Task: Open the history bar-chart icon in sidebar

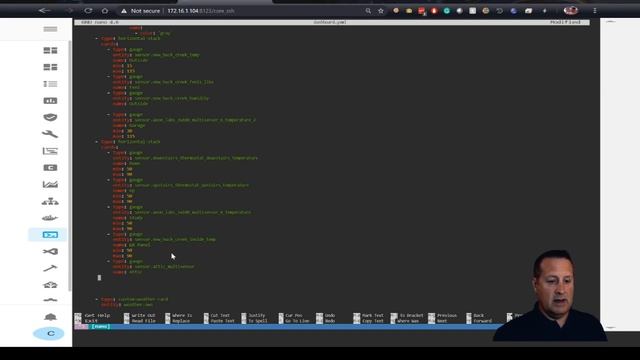Action: 50,100
